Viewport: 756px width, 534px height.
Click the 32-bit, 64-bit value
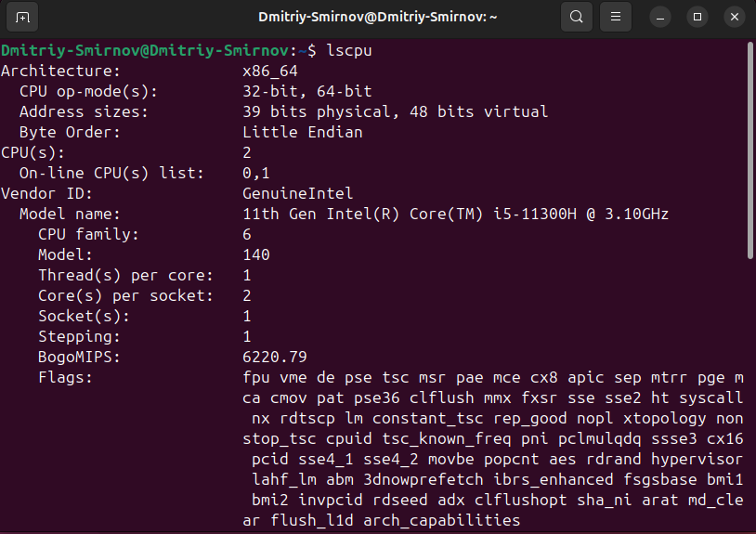[x=307, y=91]
